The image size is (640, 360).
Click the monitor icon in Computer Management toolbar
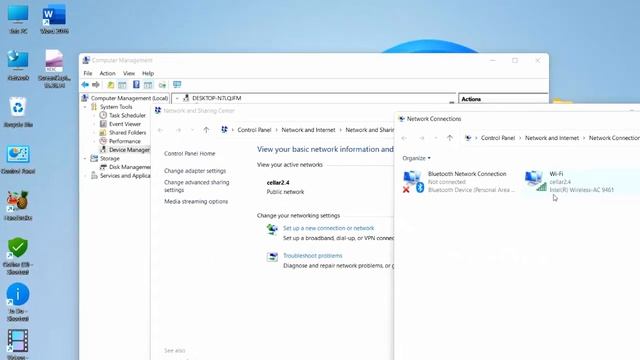click(177, 84)
